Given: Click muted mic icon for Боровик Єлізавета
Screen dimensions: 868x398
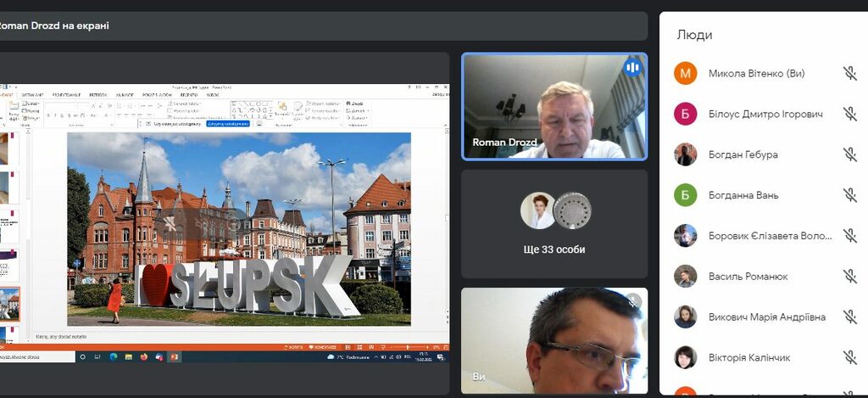Looking at the screenshot, I should [x=849, y=236].
